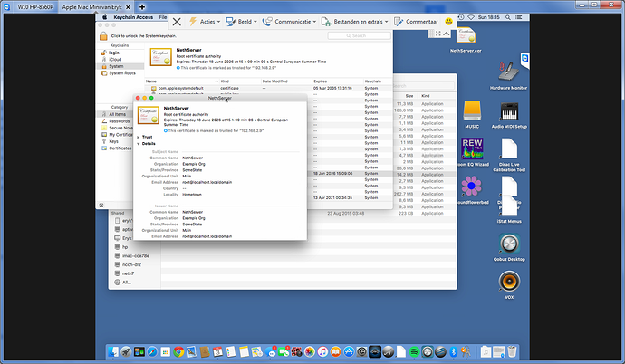Screen dimensions: 625x364
Task: Open the Beeld dropdown
Action: pyautogui.click(x=242, y=22)
